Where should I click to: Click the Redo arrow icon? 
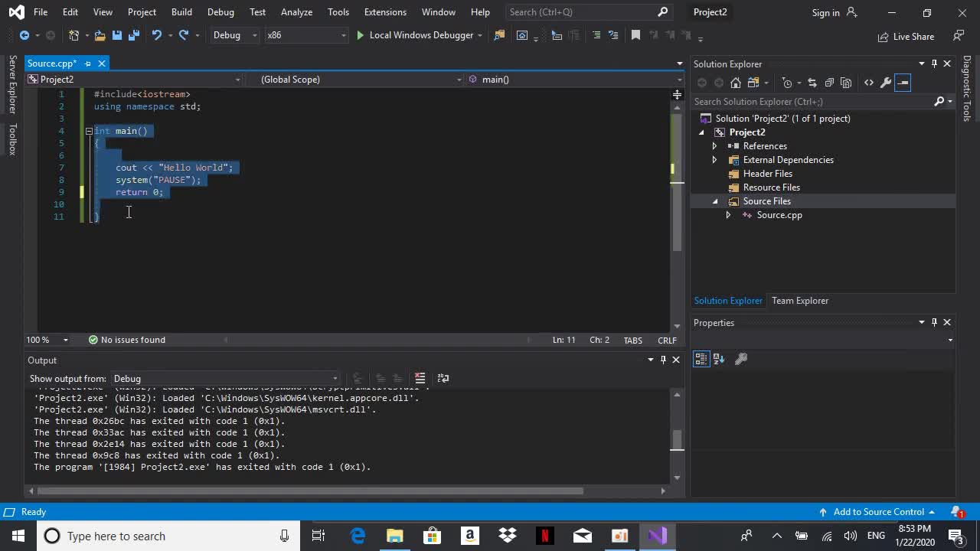[x=184, y=35]
